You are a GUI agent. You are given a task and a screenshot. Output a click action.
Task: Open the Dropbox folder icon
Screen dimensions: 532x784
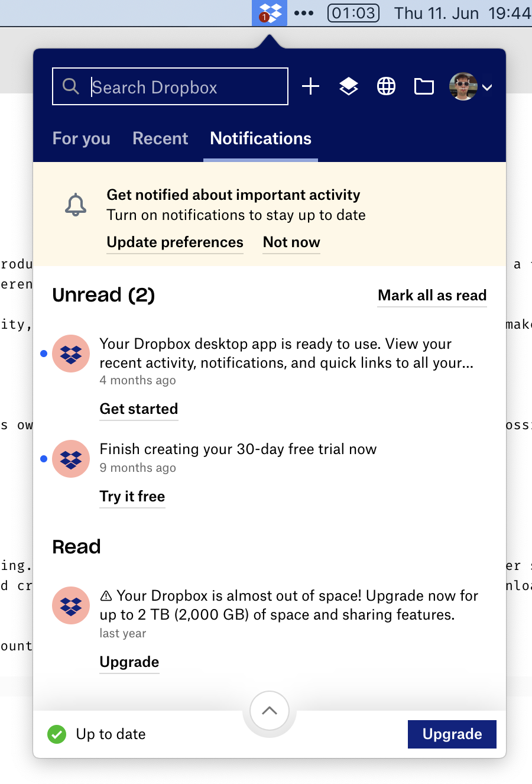pos(424,86)
